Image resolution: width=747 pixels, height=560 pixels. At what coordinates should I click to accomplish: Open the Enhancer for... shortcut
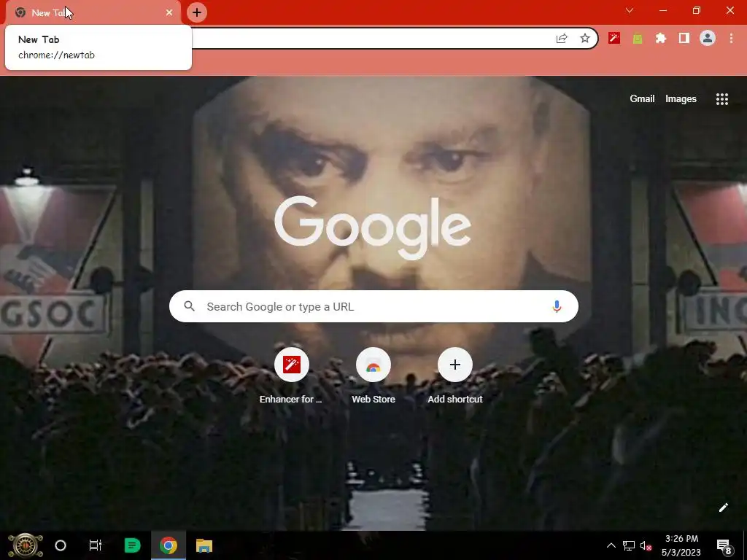tap(291, 376)
